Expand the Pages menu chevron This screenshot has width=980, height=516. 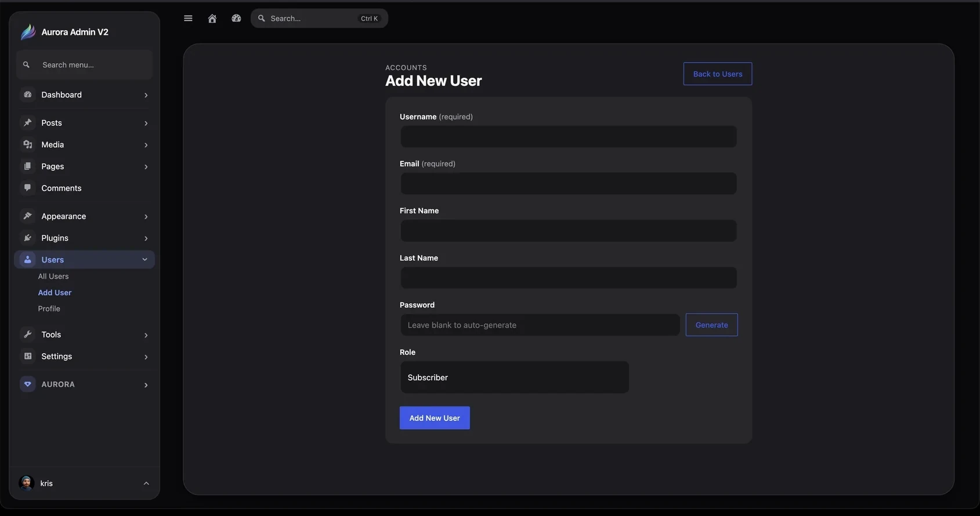coord(146,167)
